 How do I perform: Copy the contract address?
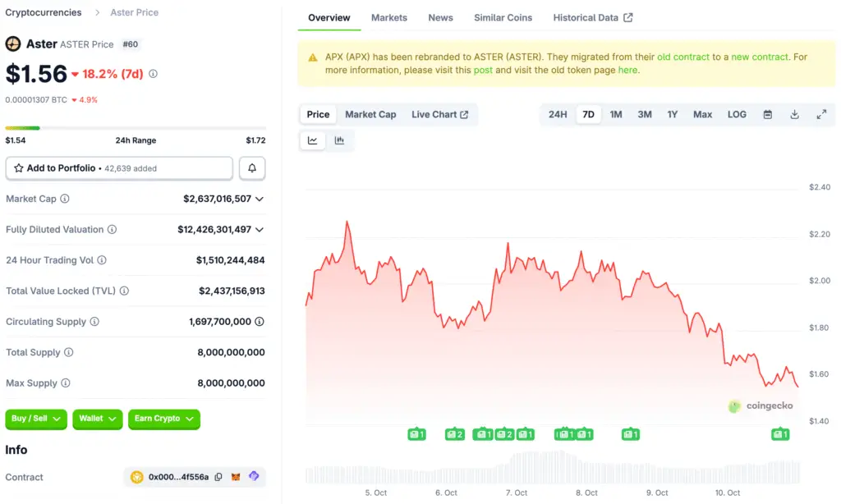point(218,477)
